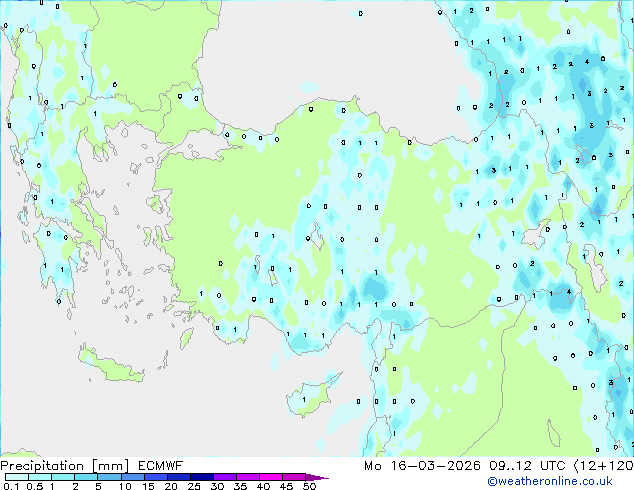Open the weatheronline.co.uk copyright link
This screenshot has width=634, height=490.
[550, 481]
